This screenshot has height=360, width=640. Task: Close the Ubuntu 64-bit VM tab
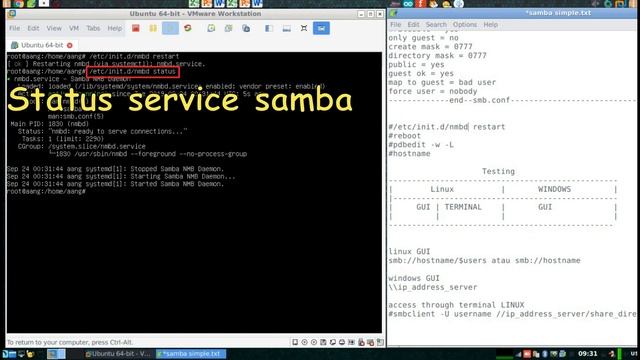(x=70, y=45)
